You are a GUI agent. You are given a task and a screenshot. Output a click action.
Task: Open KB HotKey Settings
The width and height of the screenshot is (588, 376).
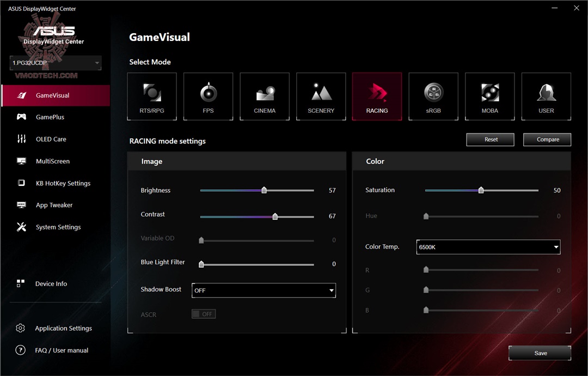63,183
